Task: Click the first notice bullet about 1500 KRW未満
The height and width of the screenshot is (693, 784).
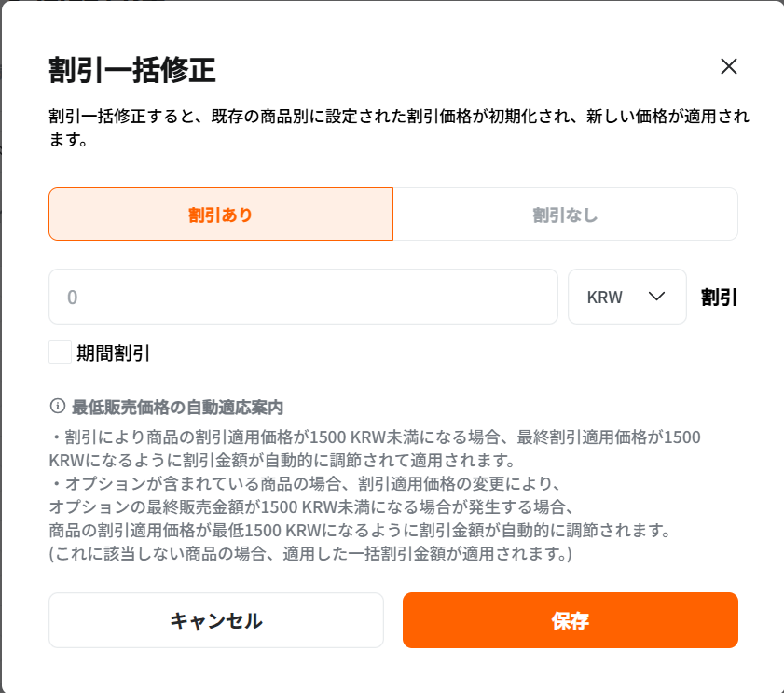Action: tap(375, 437)
